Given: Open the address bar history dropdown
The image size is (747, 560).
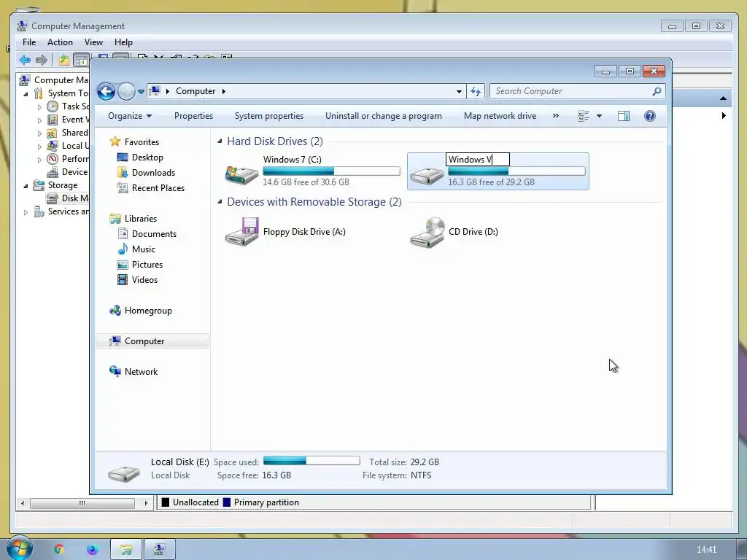Looking at the screenshot, I should [x=459, y=91].
